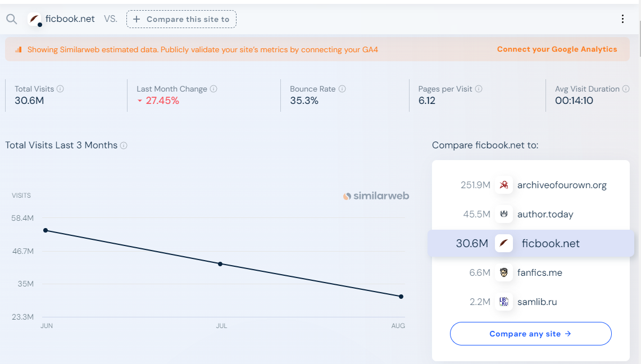Open author.today comparison link
This screenshot has height=364, width=641.
pos(545,214)
